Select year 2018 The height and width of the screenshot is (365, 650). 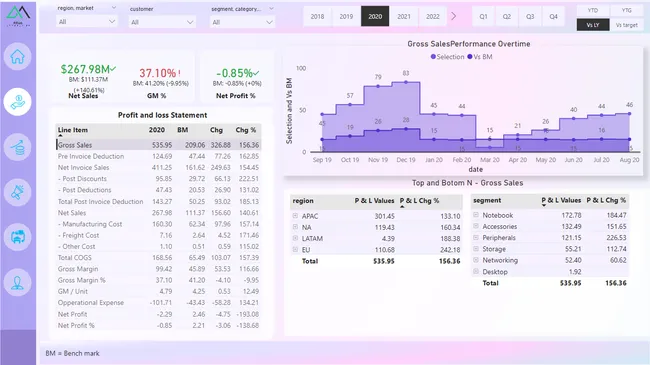[317, 16]
